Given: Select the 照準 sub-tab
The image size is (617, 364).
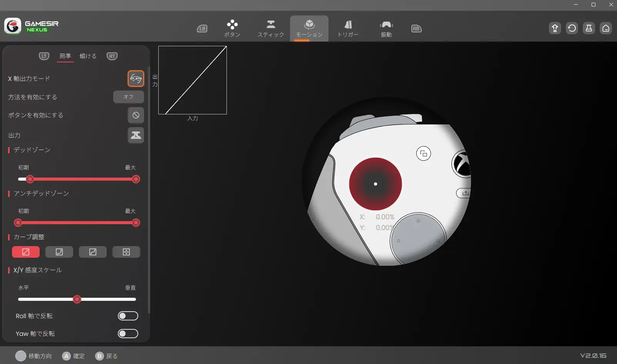Looking at the screenshot, I should pyautogui.click(x=65, y=56).
